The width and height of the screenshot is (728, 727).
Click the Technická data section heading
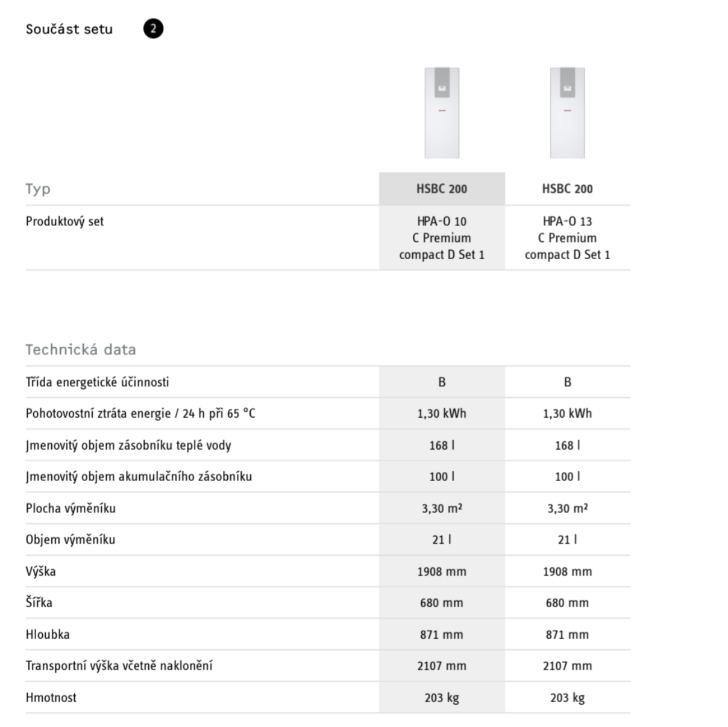click(x=81, y=350)
